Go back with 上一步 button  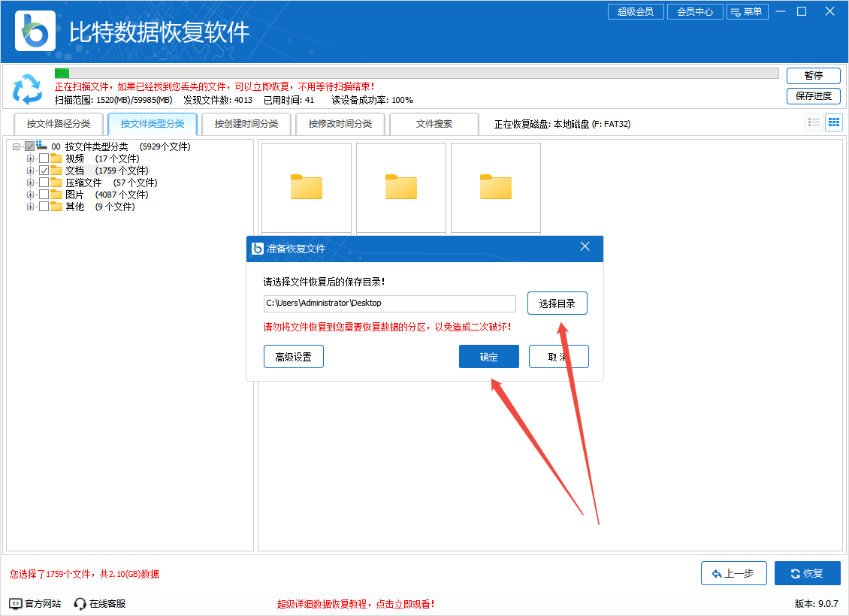pyautogui.click(x=733, y=573)
